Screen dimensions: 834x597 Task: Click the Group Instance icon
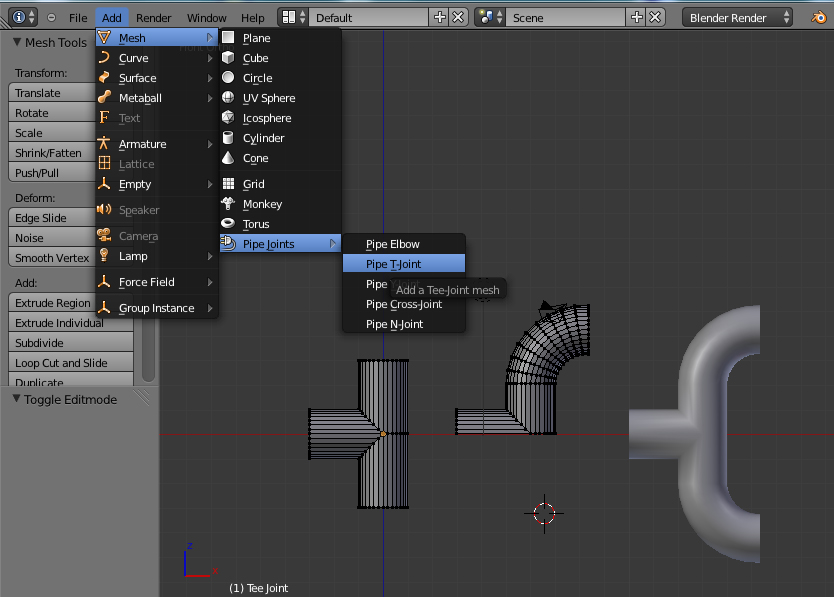[x=104, y=308]
